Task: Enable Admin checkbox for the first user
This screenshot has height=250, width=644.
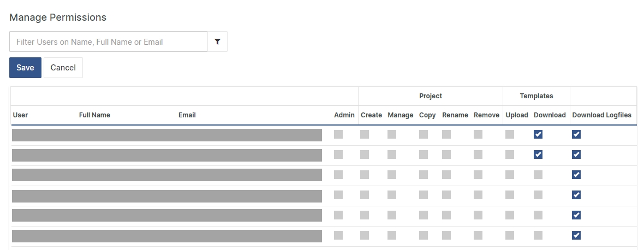Action: pyautogui.click(x=338, y=134)
